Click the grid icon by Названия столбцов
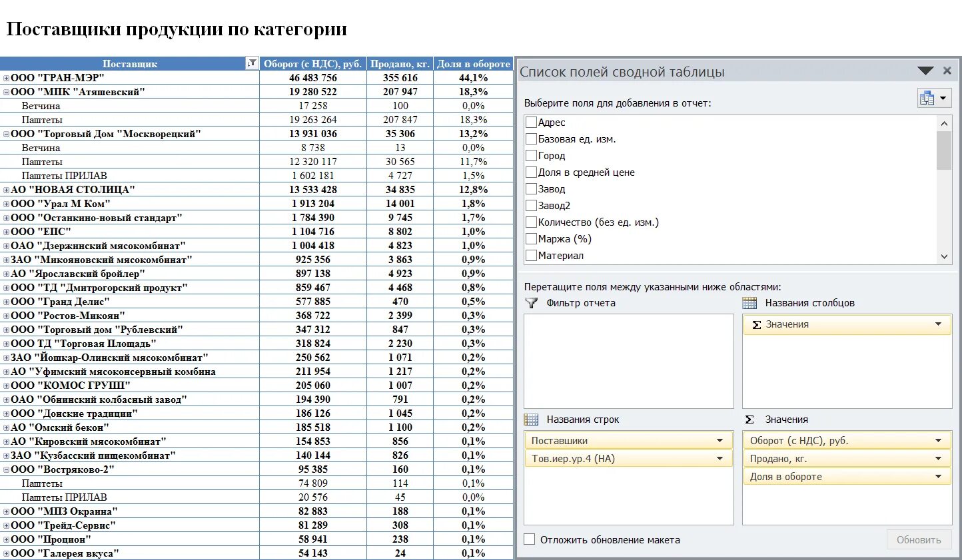The image size is (962, 560). coord(749,303)
